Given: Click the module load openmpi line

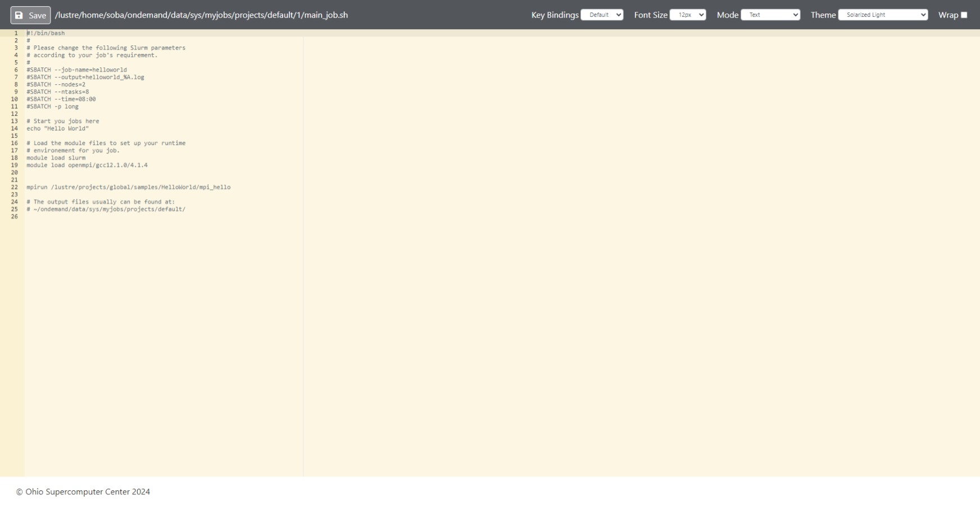Looking at the screenshot, I should point(87,165).
